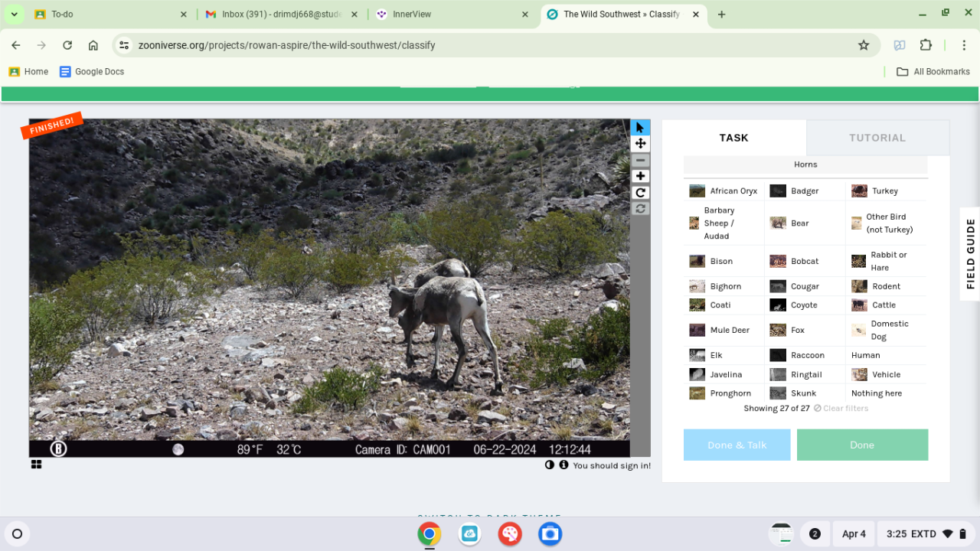Viewport: 980px width, 551px height.
Task: Launch the red paint palette app in shelf
Action: coord(510,533)
